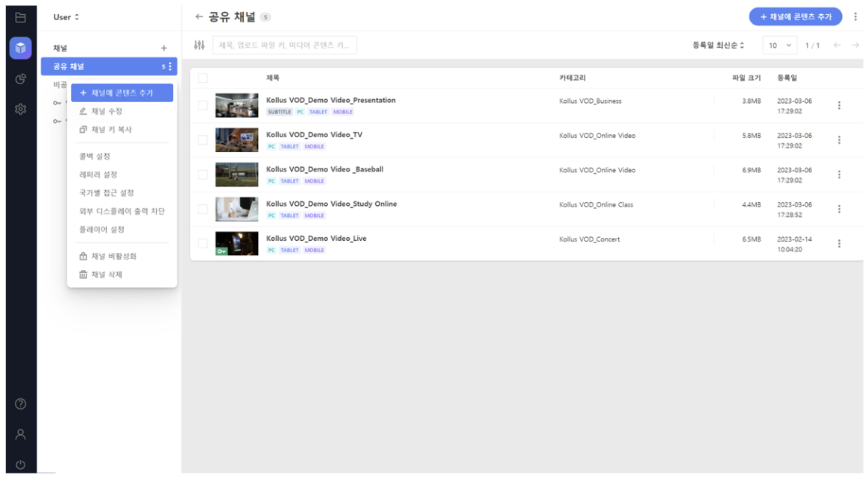Select 채널 수정 from context menu
Screen dimensions: 868x481
pos(107,111)
